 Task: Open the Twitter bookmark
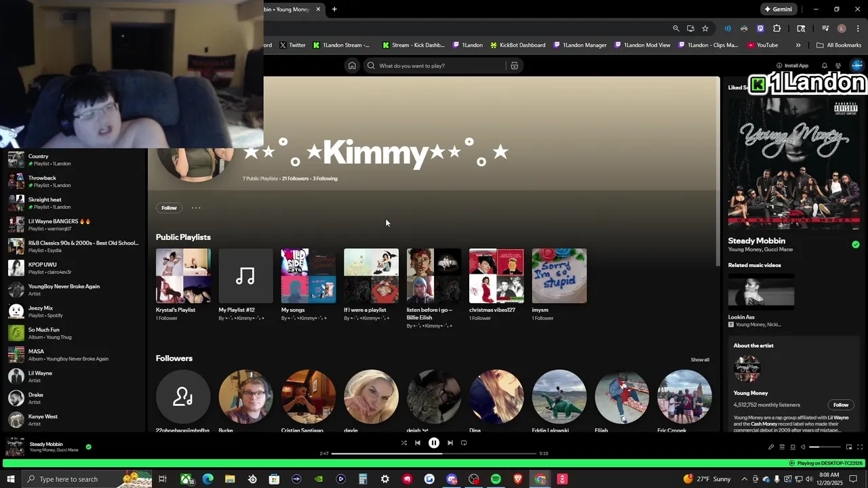coord(292,45)
